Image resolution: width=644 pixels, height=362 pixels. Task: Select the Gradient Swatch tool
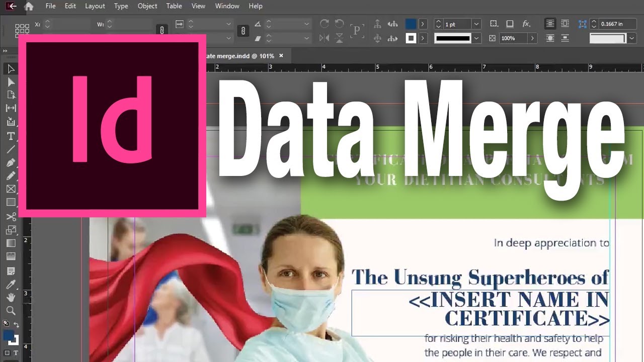pyautogui.click(x=11, y=243)
